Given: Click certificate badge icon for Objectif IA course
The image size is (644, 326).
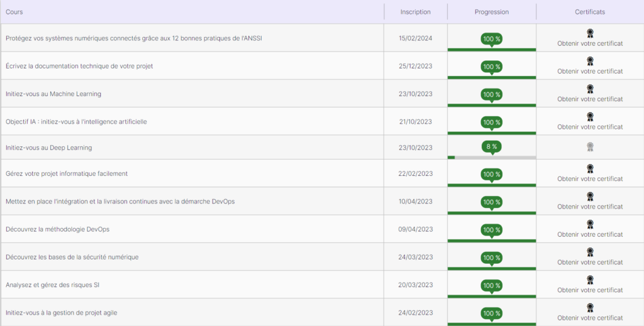Looking at the screenshot, I should [590, 117].
